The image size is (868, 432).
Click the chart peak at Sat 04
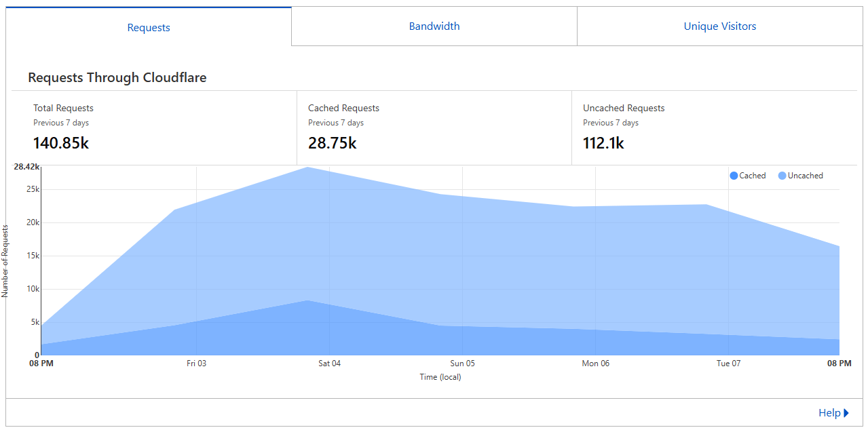[309, 168]
